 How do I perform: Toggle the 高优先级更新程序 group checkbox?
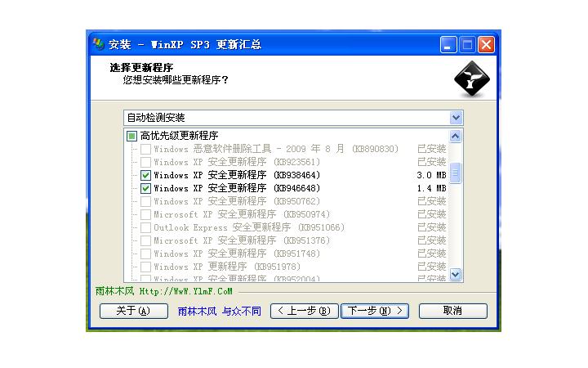tap(131, 136)
